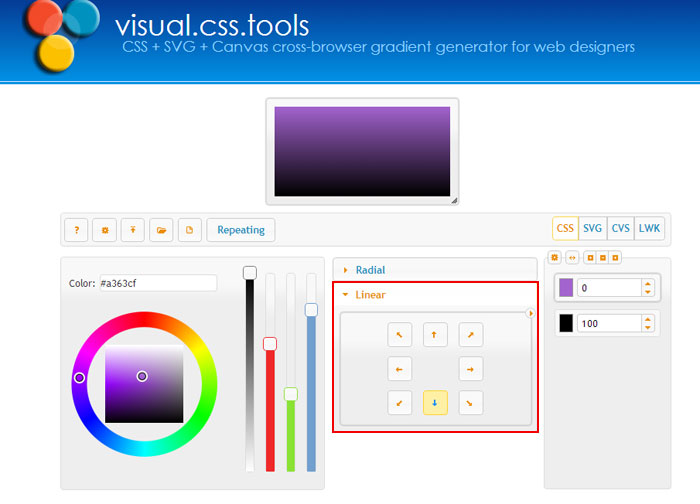Increase the 100 stop position value
The width and height of the screenshot is (700, 504).
click(x=648, y=319)
